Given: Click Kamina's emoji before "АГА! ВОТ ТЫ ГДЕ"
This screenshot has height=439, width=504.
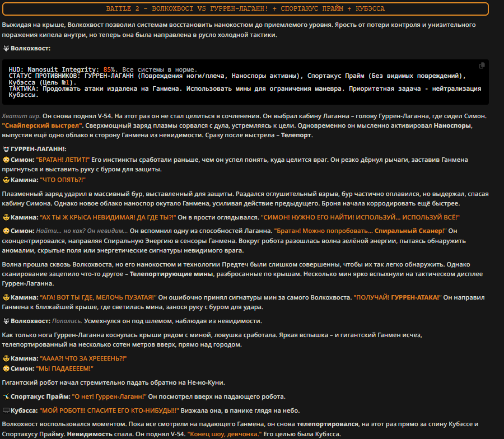Looking at the screenshot, I should 6,297.
